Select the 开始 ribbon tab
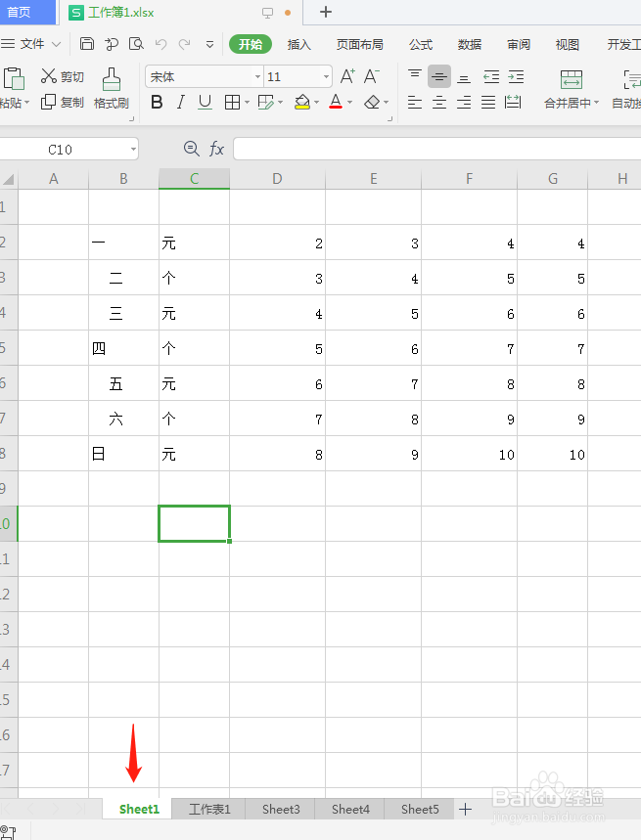The width and height of the screenshot is (641, 840). pyautogui.click(x=251, y=44)
